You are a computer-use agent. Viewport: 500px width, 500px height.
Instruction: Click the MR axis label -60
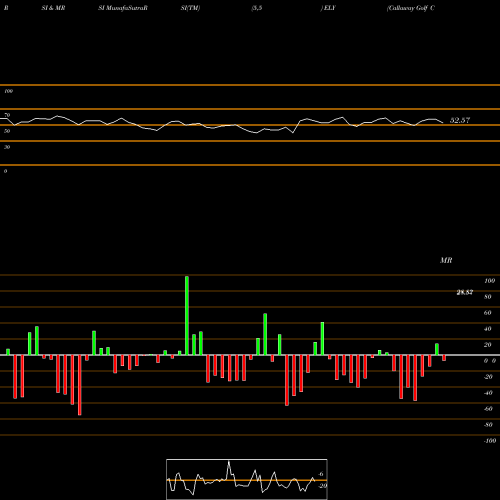pos(488,409)
